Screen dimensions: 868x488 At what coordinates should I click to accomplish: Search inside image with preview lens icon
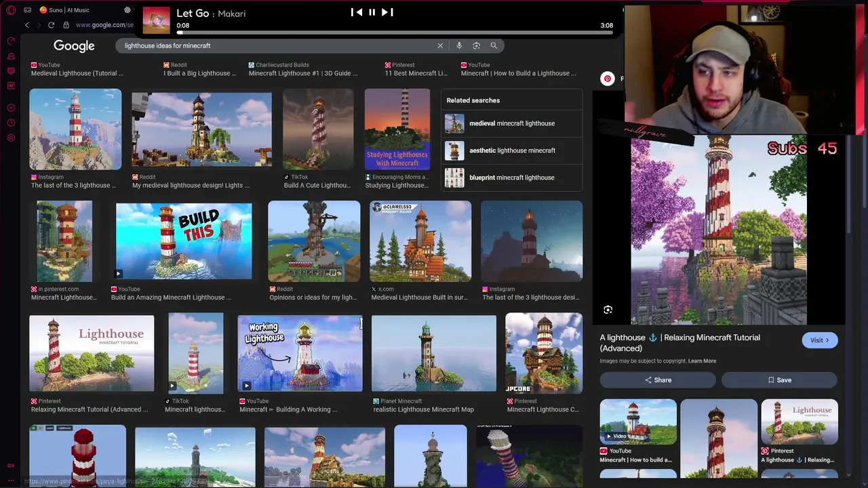pos(608,310)
